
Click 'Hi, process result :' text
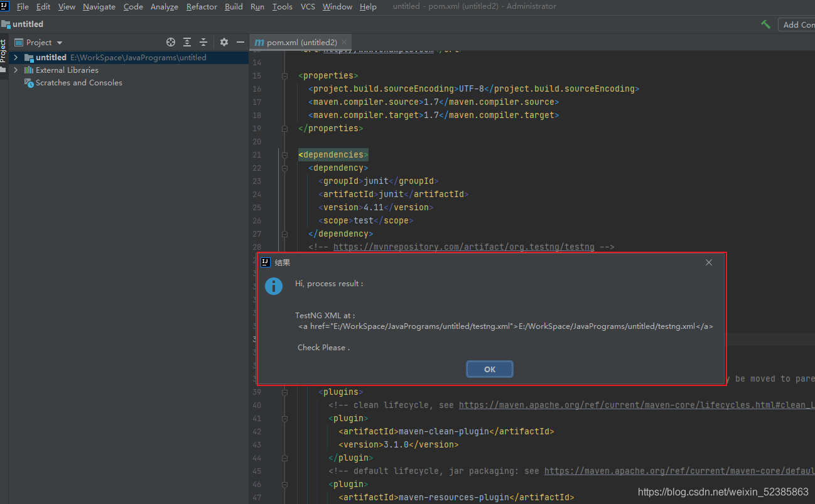[x=329, y=284]
